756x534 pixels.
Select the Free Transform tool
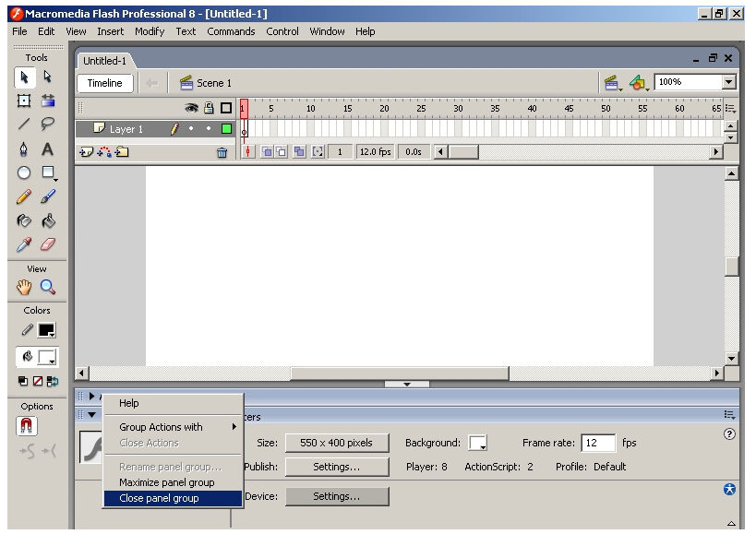point(24,101)
